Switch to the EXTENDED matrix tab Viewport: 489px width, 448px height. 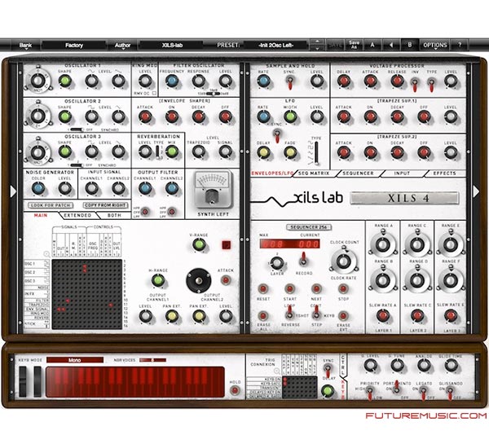tap(77, 215)
